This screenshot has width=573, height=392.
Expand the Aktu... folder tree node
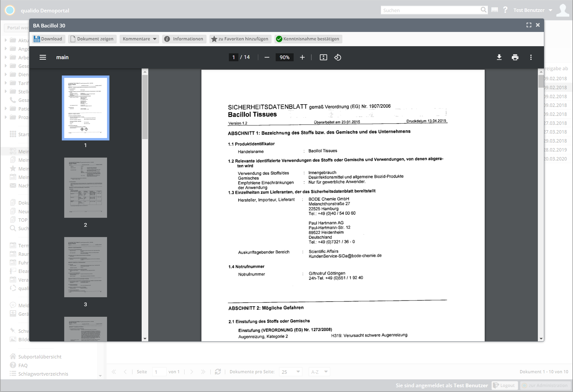[6, 40]
